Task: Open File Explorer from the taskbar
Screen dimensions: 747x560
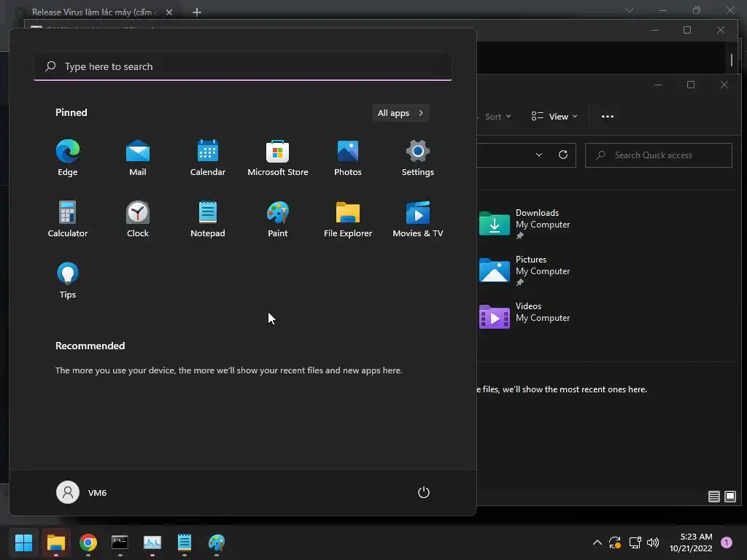Action: point(55,542)
